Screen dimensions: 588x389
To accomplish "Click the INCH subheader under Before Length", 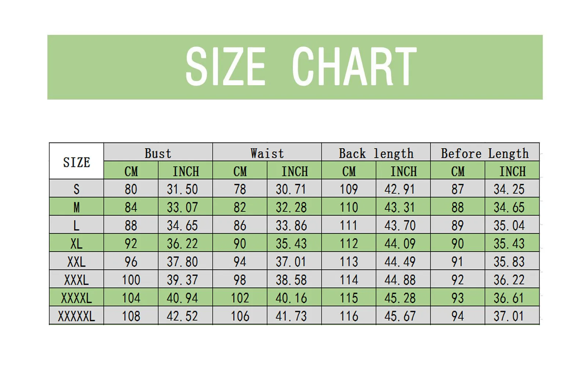I will [x=512, y=171].
